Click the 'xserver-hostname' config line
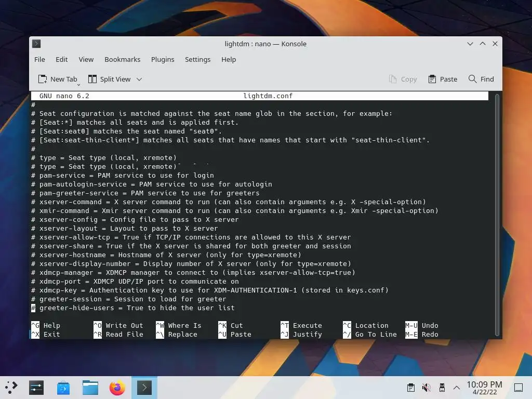Screen dimensions: 532x399 click(166, 255)
